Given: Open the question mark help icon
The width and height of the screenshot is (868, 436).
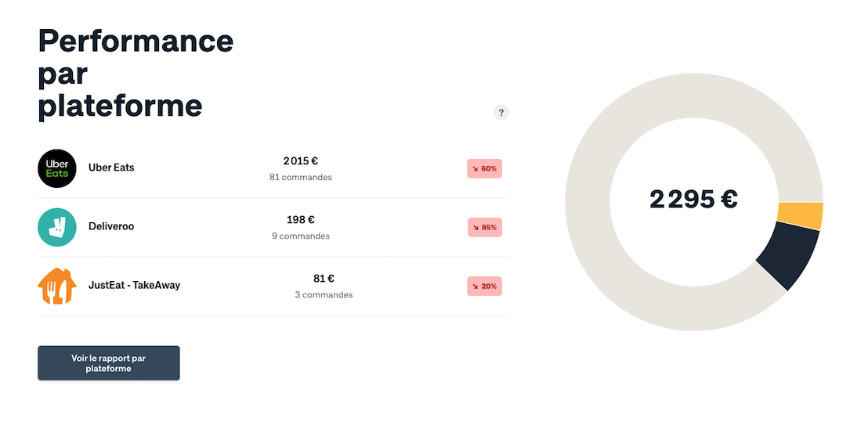Looking at the screenshot, I should pyautogui.click(x=501, y=113).
